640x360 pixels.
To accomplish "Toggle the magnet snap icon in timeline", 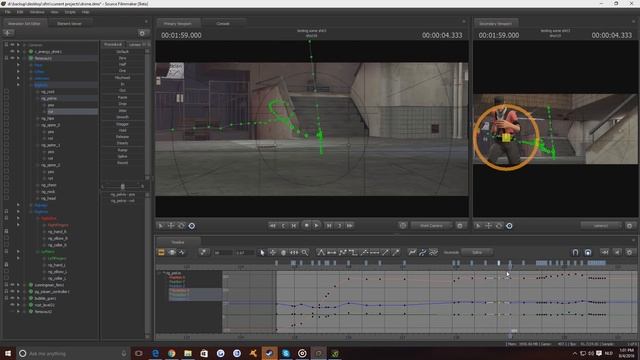I will pos(575,253).
